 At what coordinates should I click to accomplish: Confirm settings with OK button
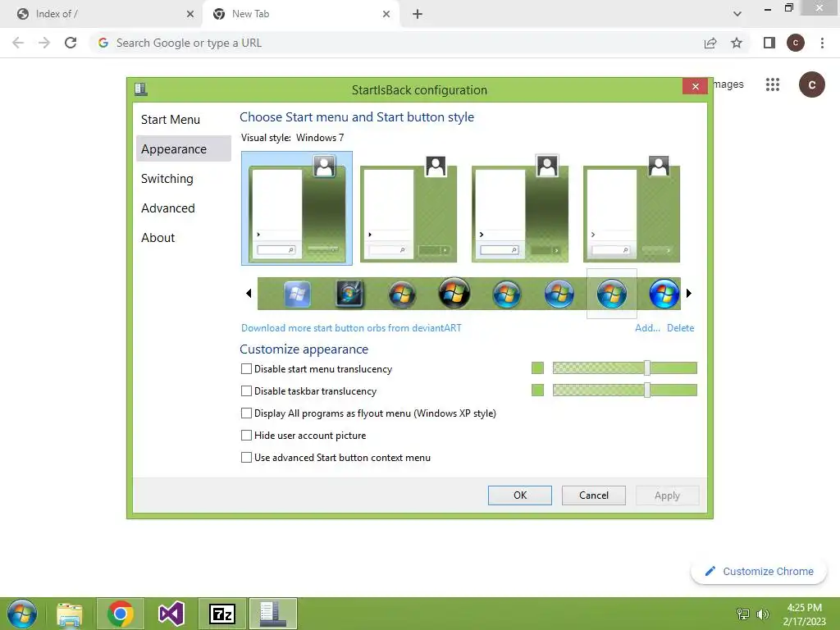[519, 495]
